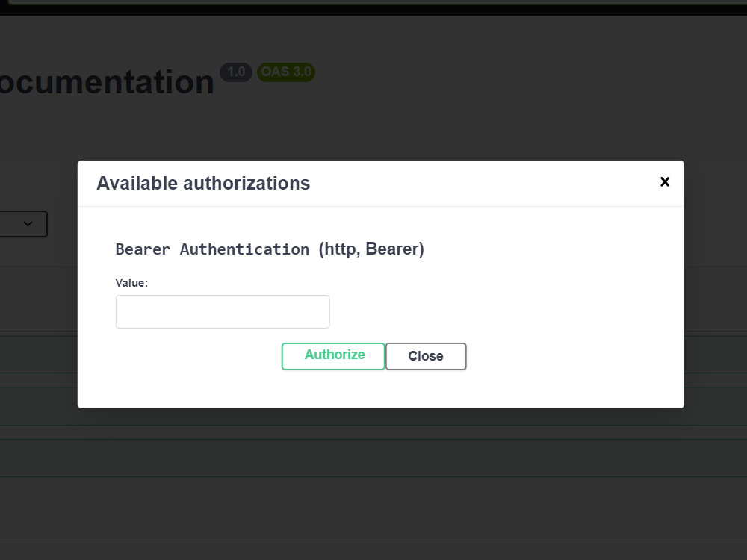Click the top black header bar of Swagger UI
The image size is (747, 560).
373,5
